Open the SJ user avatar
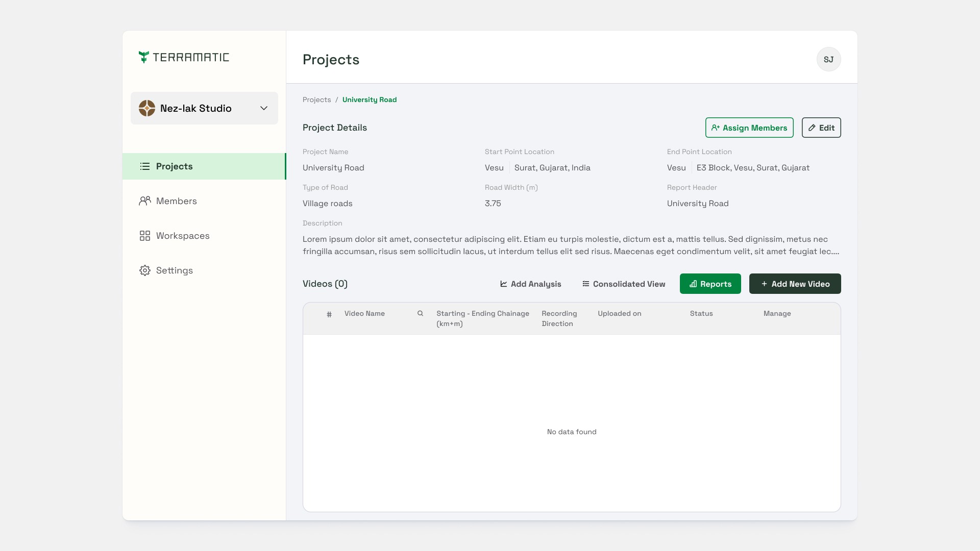980x551 pixels. point(828,59)
